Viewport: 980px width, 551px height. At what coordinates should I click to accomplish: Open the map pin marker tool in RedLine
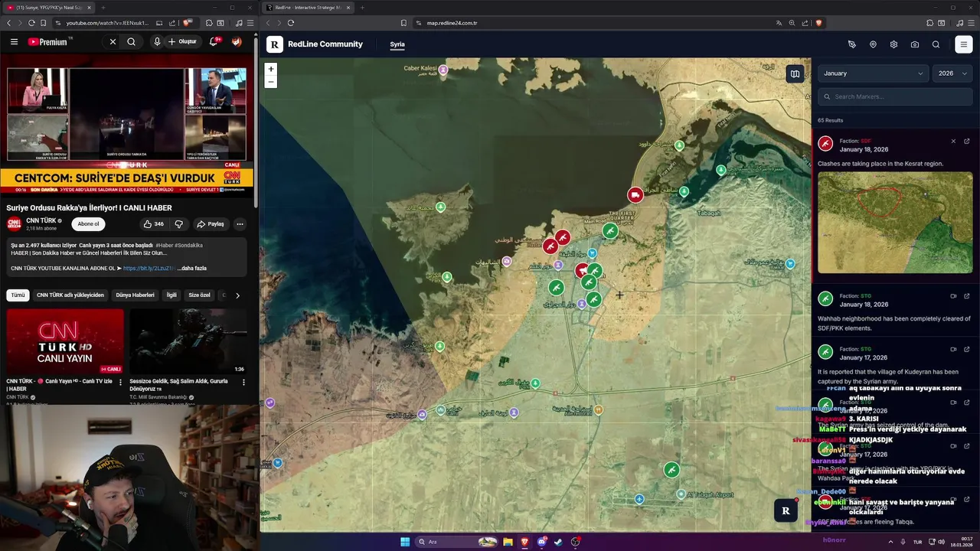tap(873, 44)
